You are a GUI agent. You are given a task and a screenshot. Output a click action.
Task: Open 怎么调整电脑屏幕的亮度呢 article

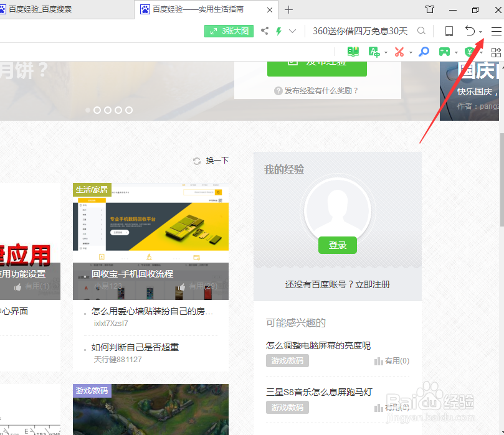(318, 345)
